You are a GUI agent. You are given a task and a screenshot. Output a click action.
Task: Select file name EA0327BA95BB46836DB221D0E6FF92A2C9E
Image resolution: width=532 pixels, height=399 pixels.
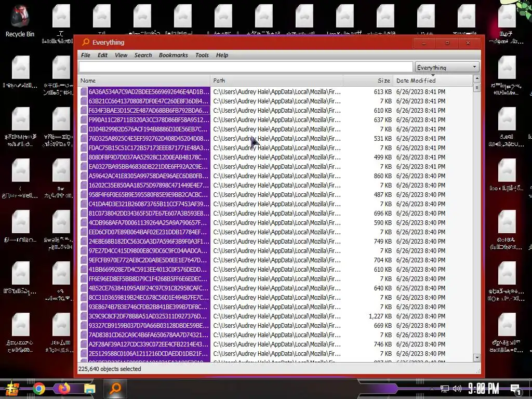click(x=149, y=166)
